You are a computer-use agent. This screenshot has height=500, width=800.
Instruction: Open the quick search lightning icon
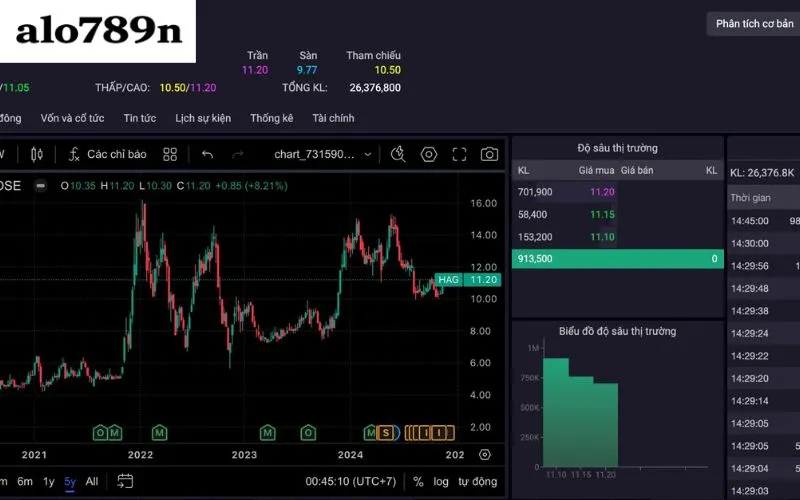(398, 154)
